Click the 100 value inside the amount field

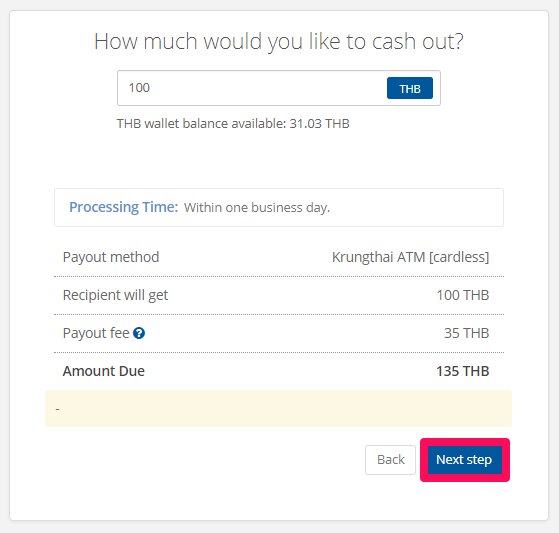point(139,88)
